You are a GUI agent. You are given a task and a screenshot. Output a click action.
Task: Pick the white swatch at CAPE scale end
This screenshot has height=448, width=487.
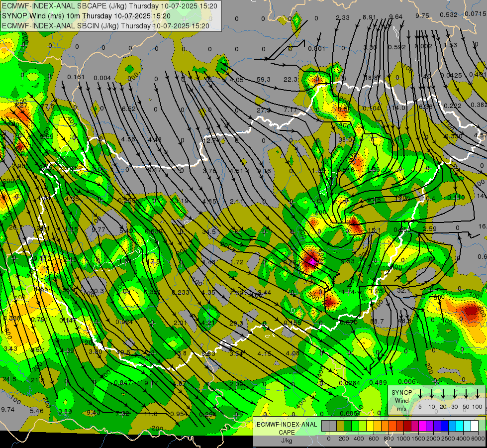[x=474, y=426]
